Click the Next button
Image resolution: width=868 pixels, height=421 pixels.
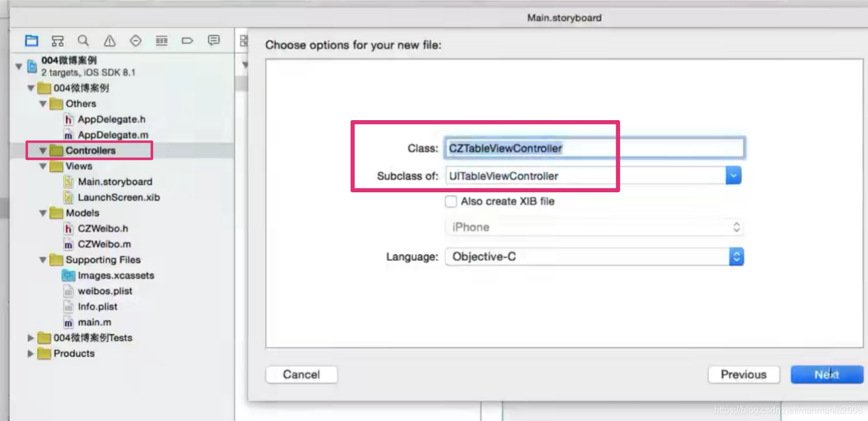coord(826,374)
